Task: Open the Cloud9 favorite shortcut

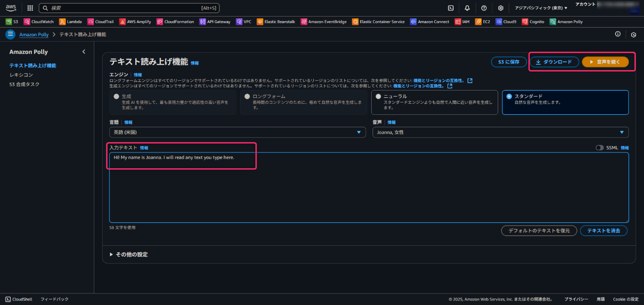Action: click(506, 22)
